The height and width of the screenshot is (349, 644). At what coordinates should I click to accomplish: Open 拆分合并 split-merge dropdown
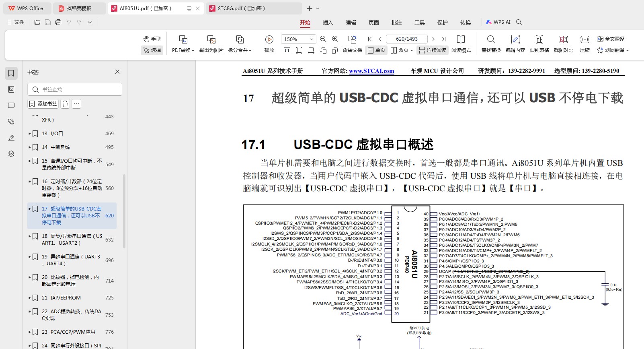240,44
